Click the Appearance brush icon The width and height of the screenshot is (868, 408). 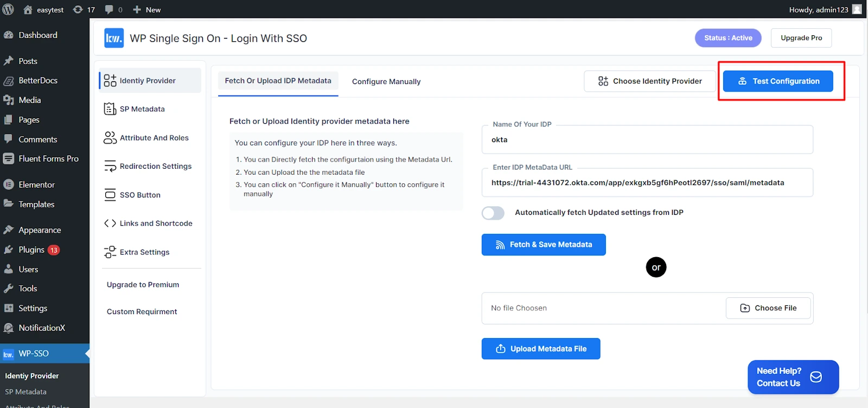(x=9, y=230)
